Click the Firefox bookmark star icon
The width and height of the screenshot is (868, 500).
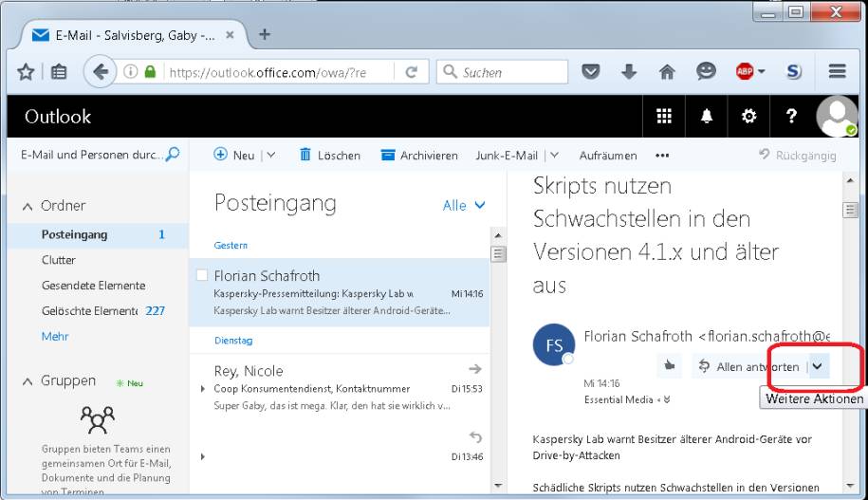coord(26,72)
